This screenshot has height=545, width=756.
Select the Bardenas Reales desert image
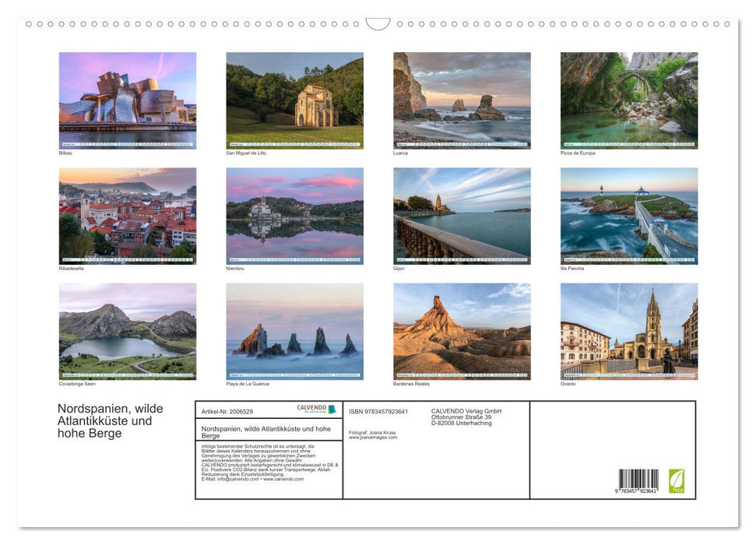tap(461, 330)
